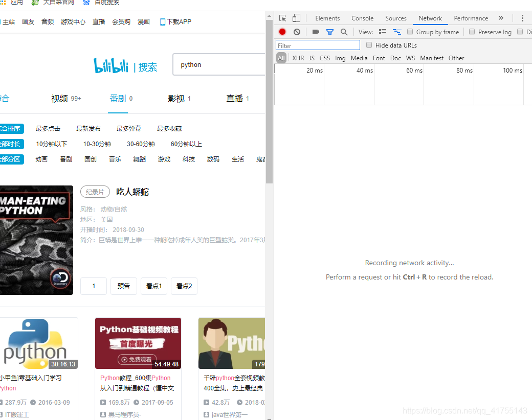Filter duration 60分钟以上

click(x=186, y=144)
